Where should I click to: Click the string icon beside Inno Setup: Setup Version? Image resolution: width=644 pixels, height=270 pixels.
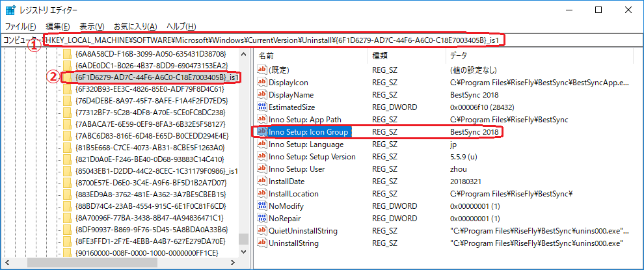click(x=262, y=157)
